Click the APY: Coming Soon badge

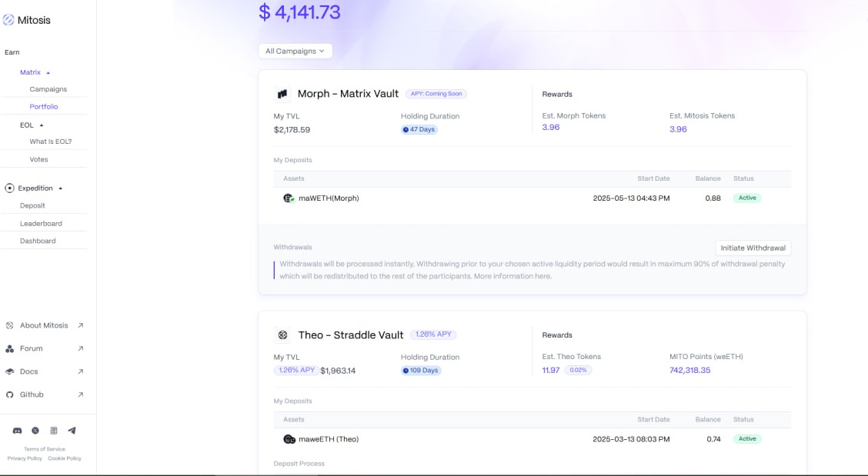(436, 94)
